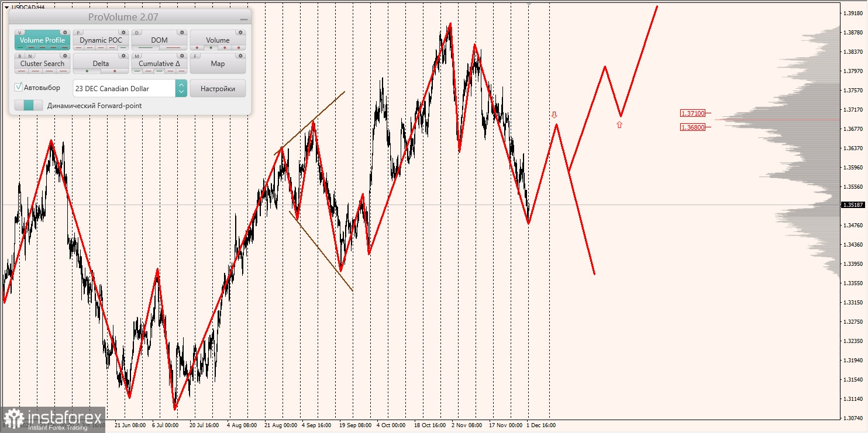Click the 1 Dec 16:00 date label

(541, 425)
